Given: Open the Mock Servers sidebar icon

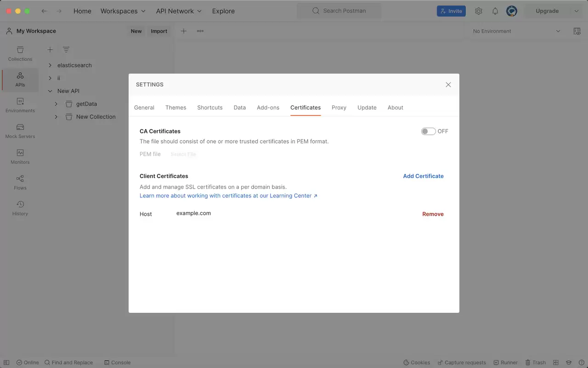Looking at the screenshot, I should [x=20, y=131].
